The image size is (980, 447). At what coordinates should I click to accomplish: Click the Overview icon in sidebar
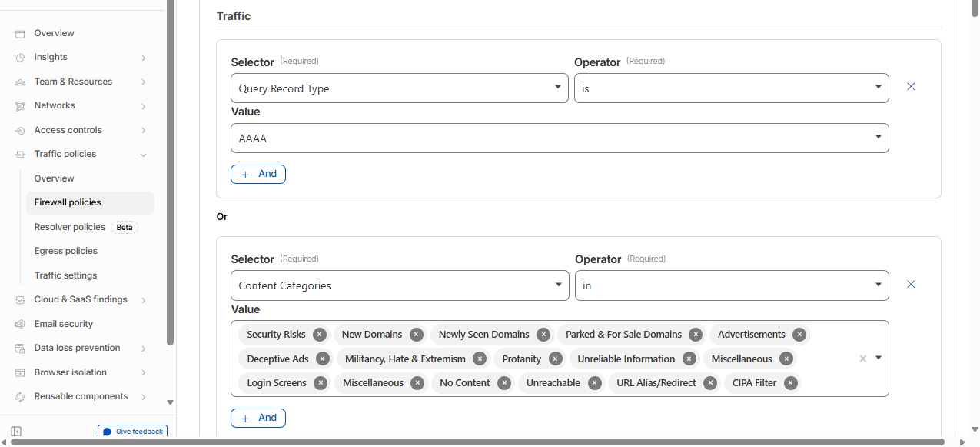point(20,34)
